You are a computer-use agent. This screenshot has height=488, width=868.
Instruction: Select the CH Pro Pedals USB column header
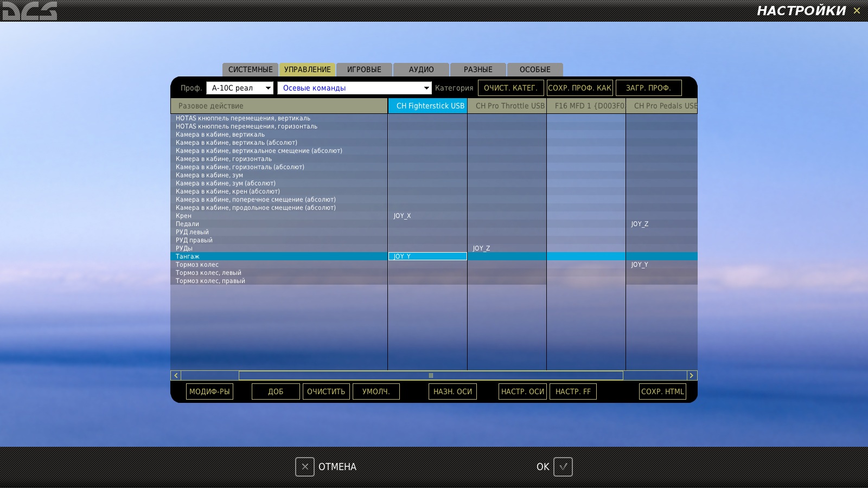click(662, 106)
